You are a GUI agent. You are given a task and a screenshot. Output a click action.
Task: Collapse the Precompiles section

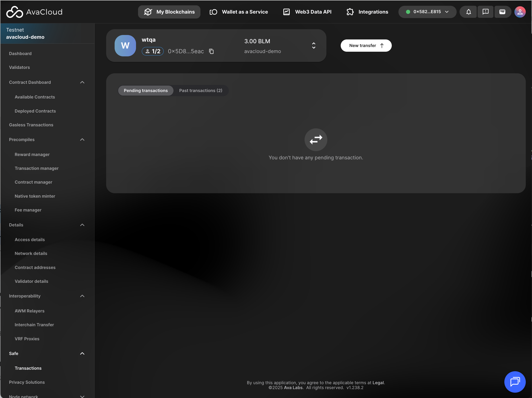tap(82, 140)
